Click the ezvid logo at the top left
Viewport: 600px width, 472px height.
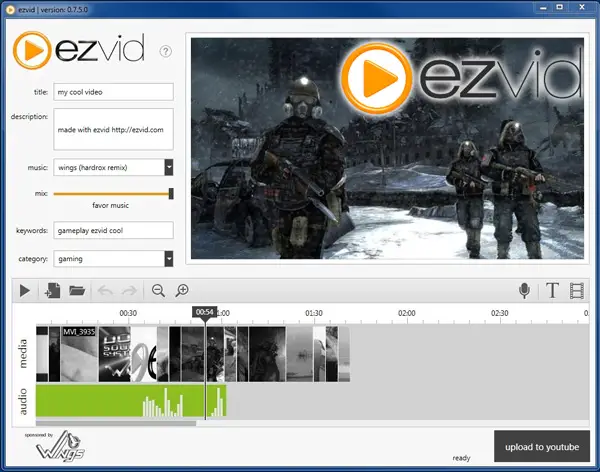[x=79, y=50]
